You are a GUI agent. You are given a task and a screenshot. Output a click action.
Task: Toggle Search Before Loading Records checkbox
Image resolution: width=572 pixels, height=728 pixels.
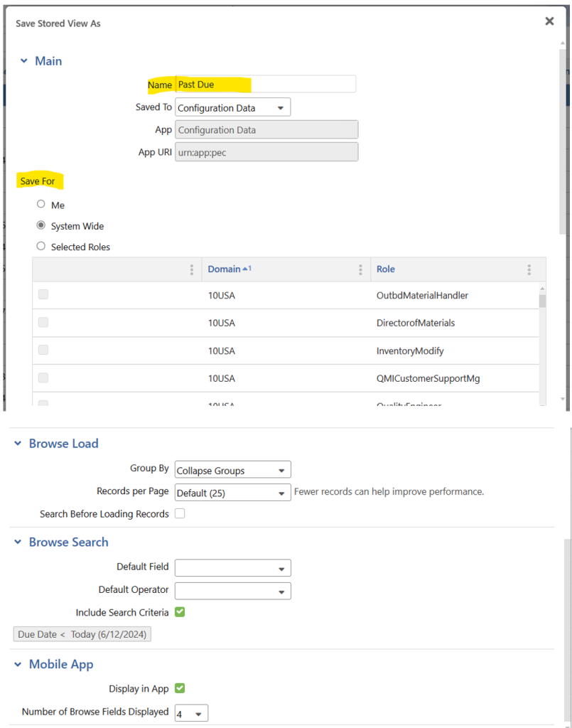pyautogui.click(x=180, y=513)
